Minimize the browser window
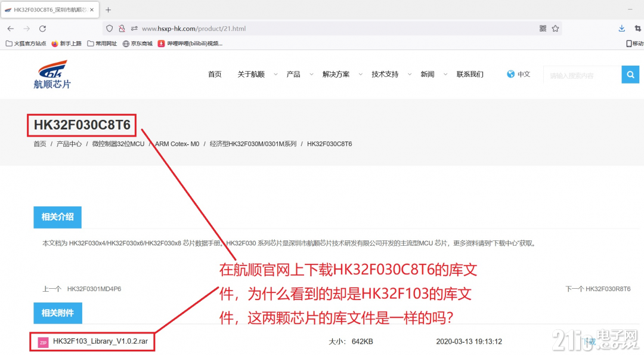 pos(630,9)
